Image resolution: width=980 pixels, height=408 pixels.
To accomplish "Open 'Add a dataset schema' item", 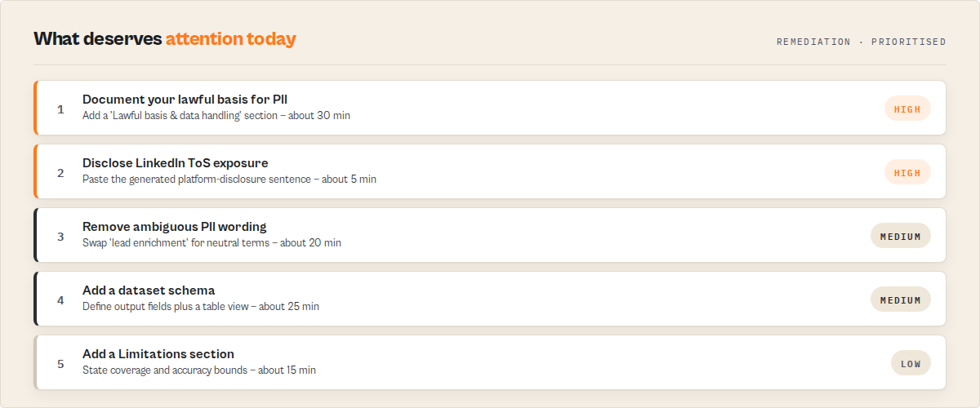I will pyautogui.click(x=490, y=299).
